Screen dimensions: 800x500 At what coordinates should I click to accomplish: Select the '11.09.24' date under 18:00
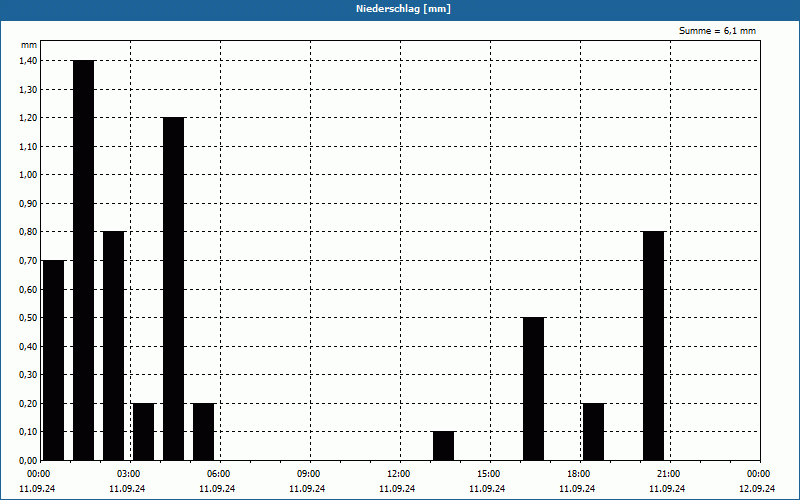(x=577, y=489)
